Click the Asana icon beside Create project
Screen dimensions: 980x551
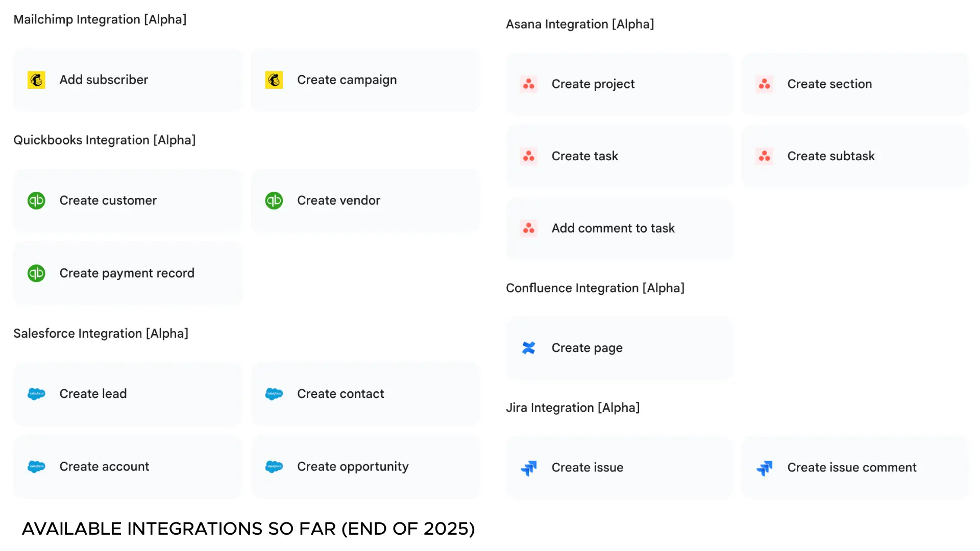529,84
